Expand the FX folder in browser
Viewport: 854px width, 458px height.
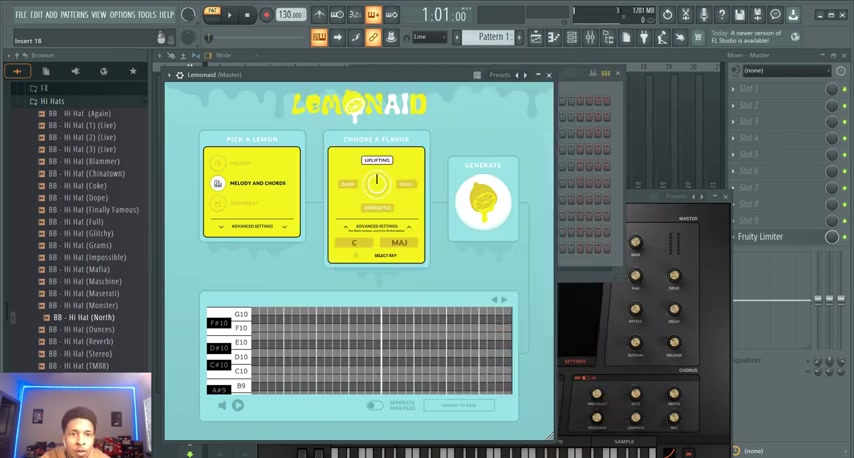39,88
